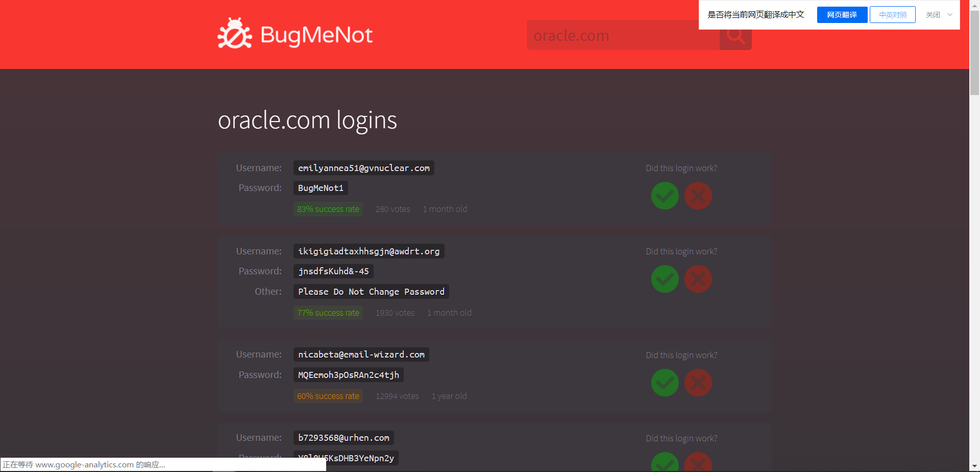
Task: Vote no for ikigigiadtaxhhsgjn@awdrt.org login
Action: click(698, 279)
